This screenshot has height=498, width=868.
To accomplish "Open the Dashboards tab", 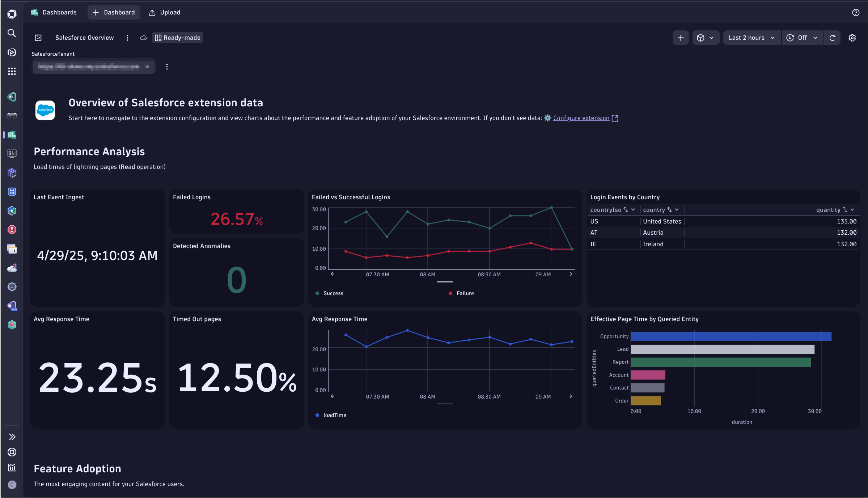I will pos(54,12).
